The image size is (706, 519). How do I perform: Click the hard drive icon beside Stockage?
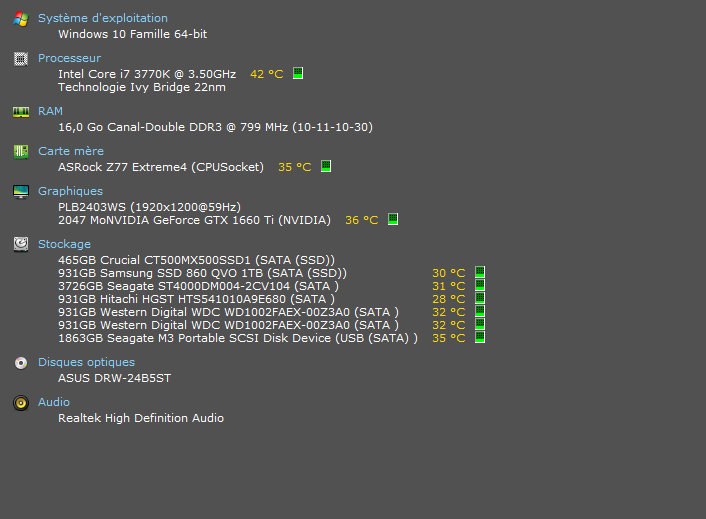[20, 244]
